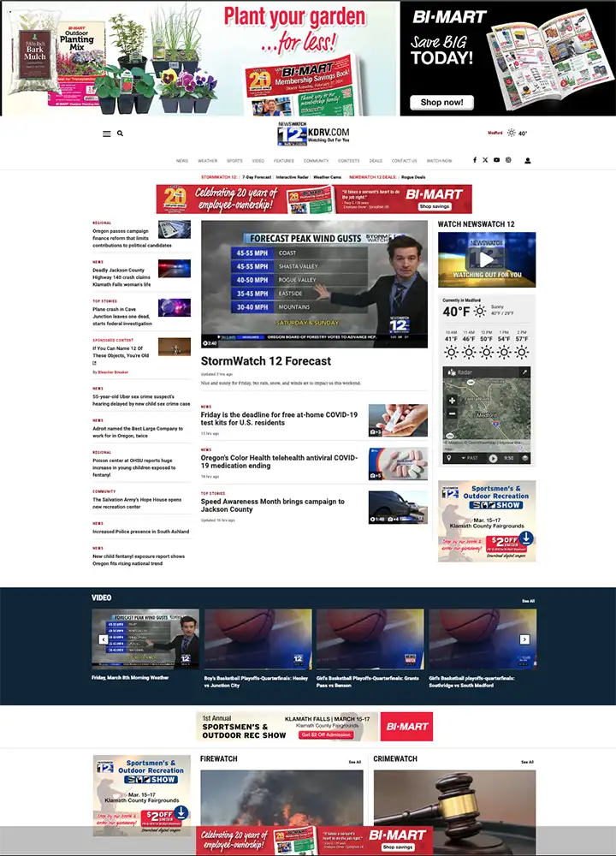Go to previous video in carousel
Screen dimensions: 616x856
tap(104, 639)
